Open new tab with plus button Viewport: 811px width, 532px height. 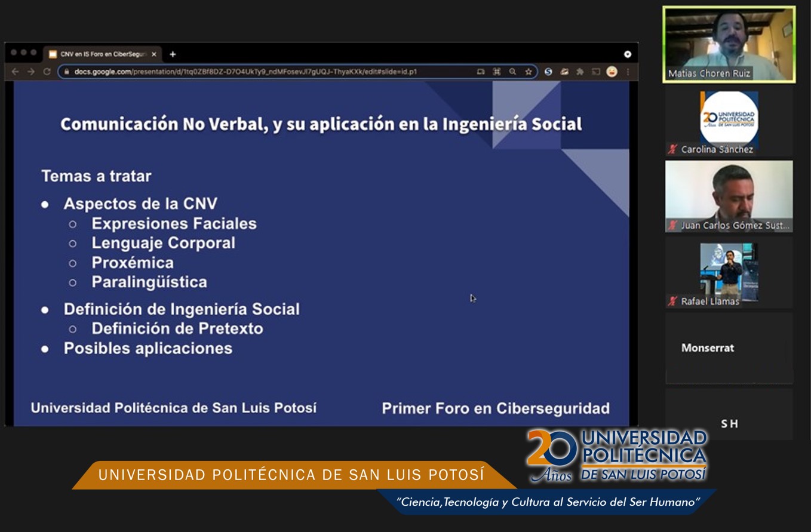coord(173,54)
